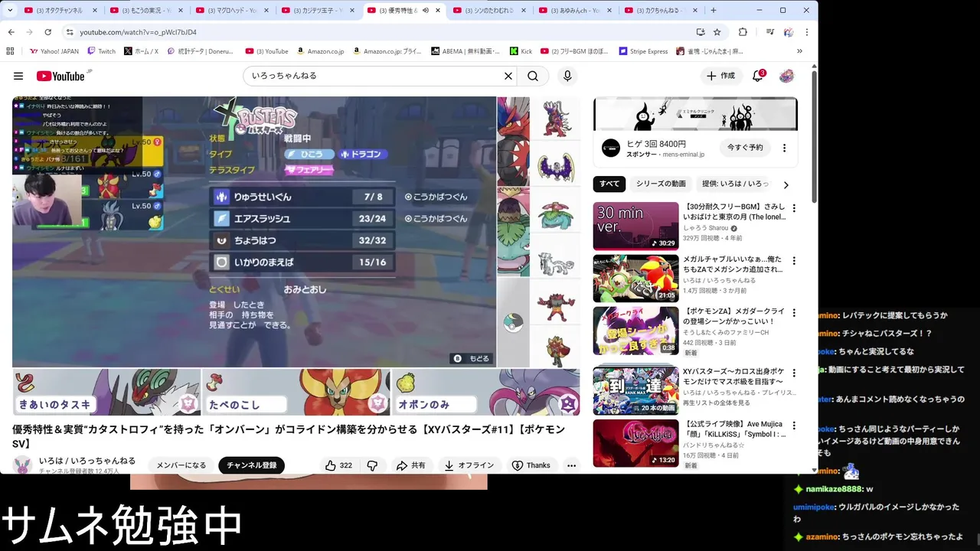Open browser extensions menu
Image resolution: width=980 pixels, height=551 pixels.
point(743,32)
